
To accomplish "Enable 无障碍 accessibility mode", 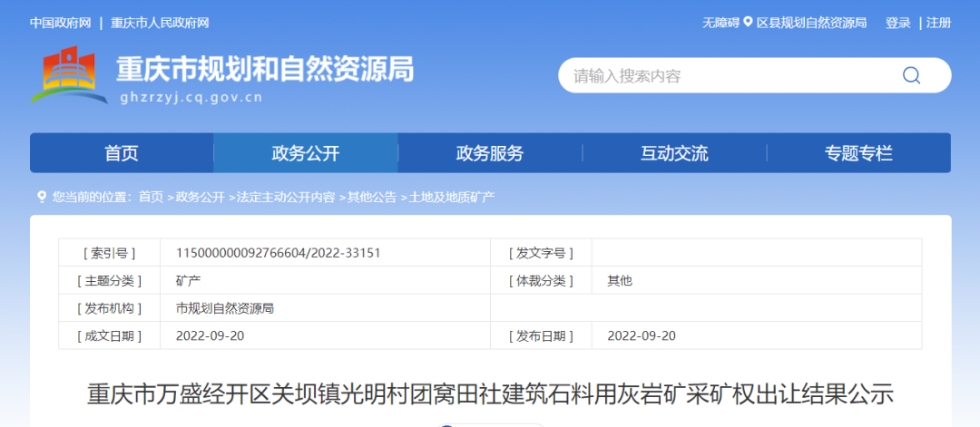I will coord(720,23).
